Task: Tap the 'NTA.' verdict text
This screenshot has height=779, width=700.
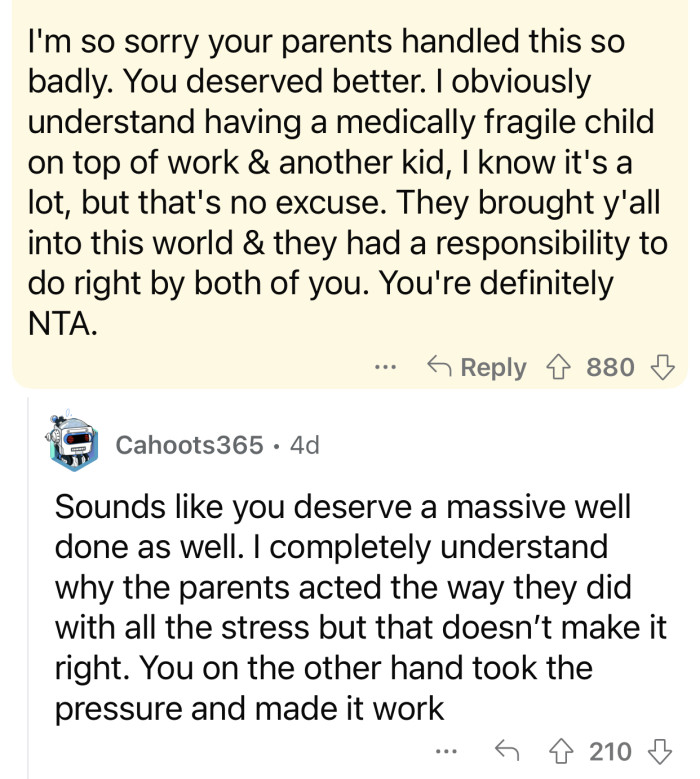Action: 63,323
